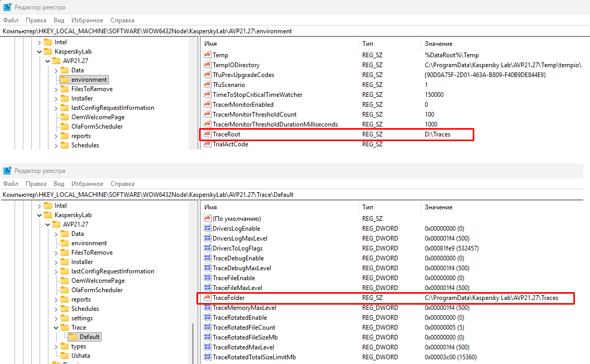Expand the Installer key in upper window tree
590x364 pixels.
point(56,98)
